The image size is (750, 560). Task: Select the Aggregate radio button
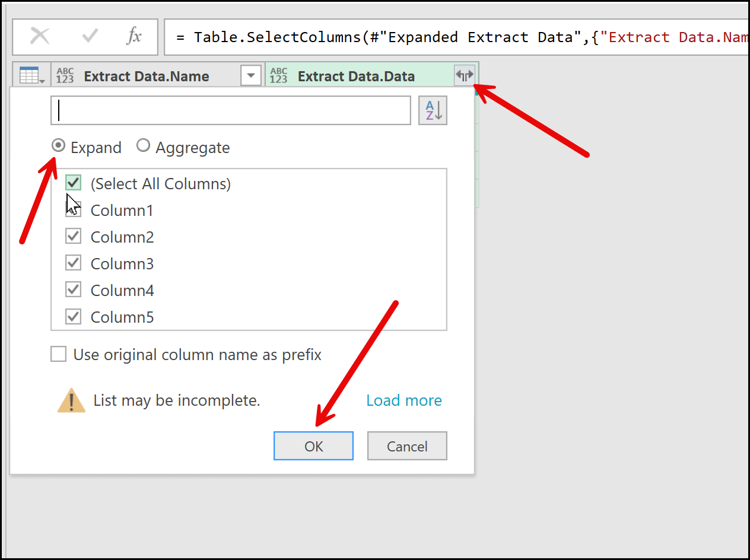pos(143,146)
